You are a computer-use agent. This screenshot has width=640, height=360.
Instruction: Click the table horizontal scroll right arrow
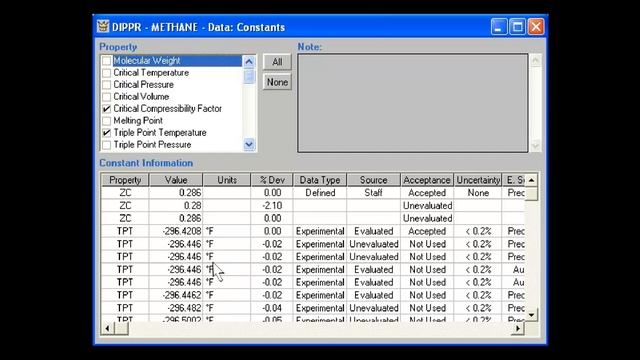coord(518,328)
